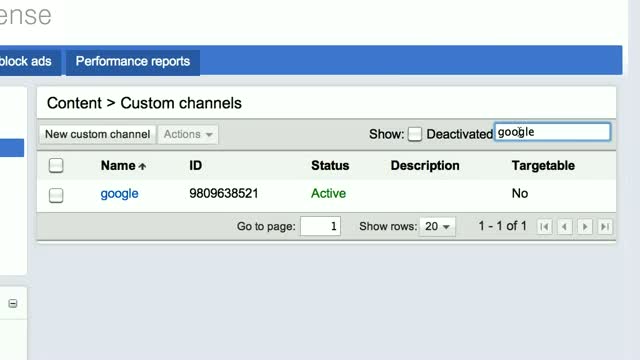Click the Description column header
640x360 pixels.
pyautogui.click(x=425, y=166)
